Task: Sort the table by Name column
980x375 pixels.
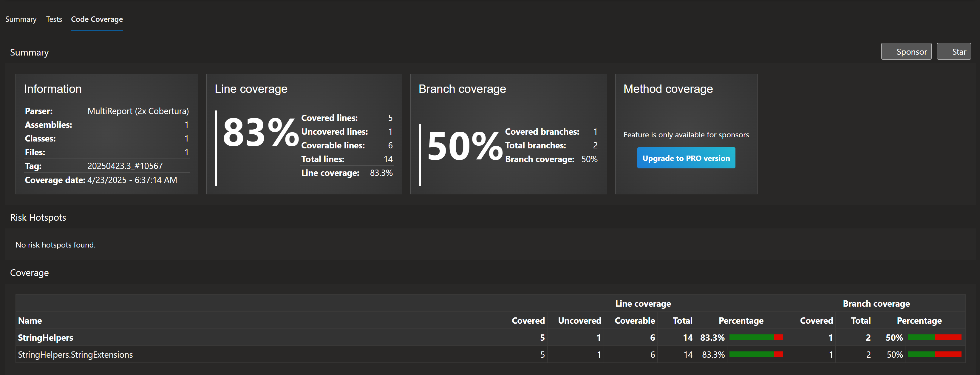Action: point(30,321)
